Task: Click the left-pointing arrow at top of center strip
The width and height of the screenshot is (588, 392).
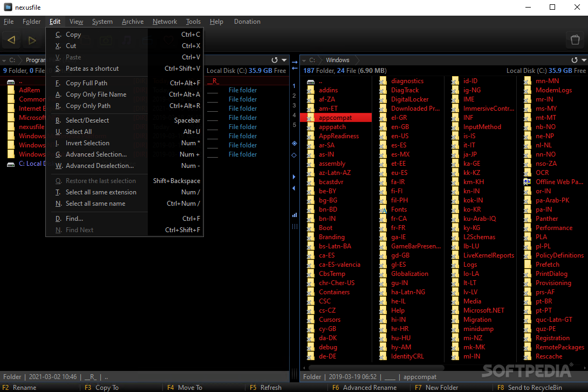Action: [x=295, y=69]
